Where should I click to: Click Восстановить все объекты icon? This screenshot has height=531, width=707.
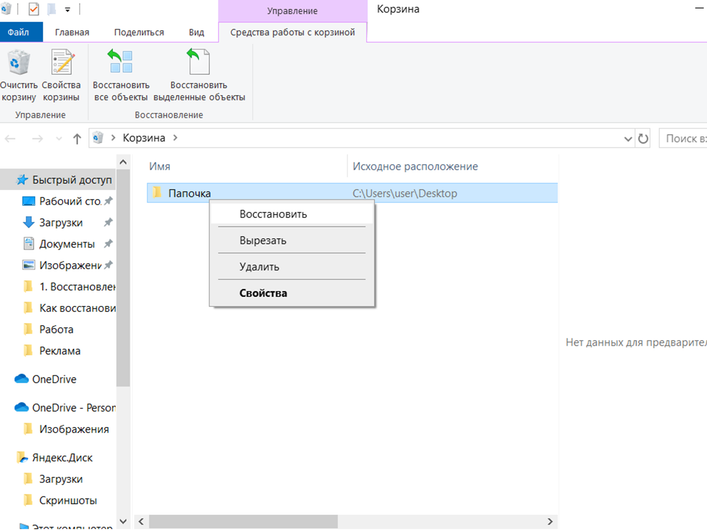click(x=120, y=62)
